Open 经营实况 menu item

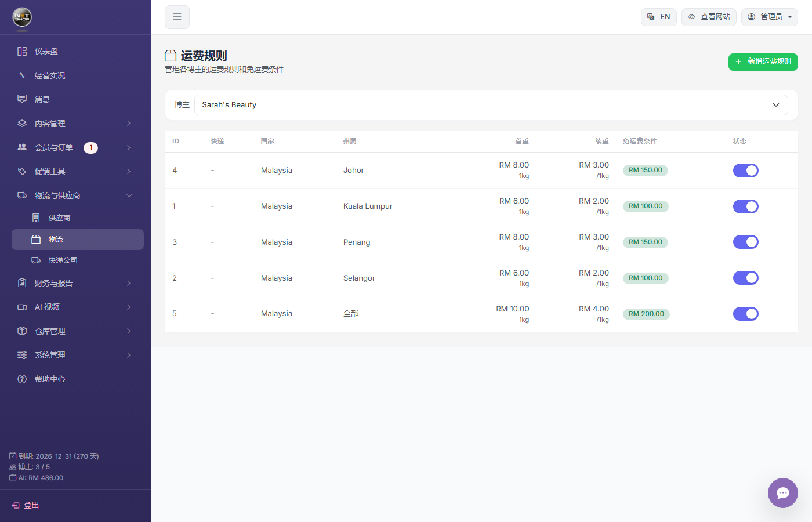click(78, 75)
